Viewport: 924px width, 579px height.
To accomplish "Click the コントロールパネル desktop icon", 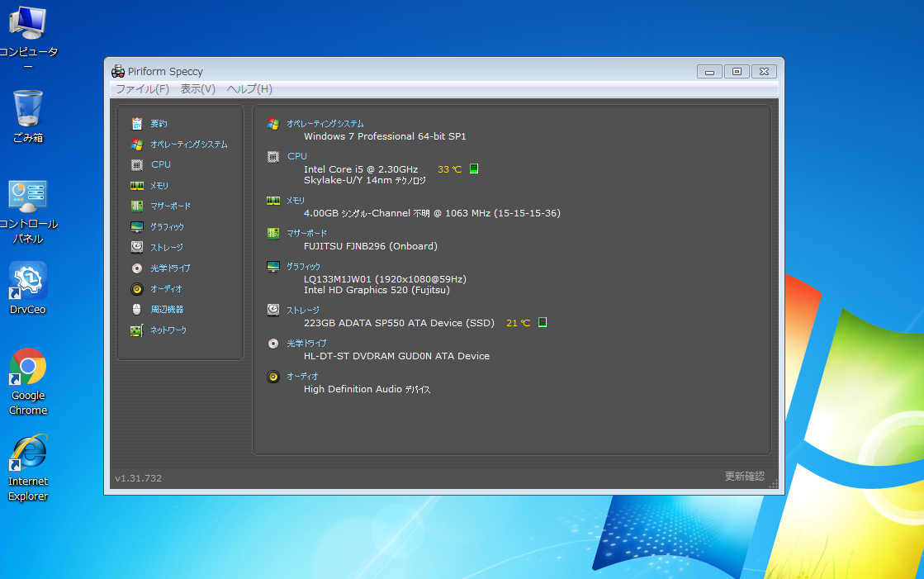I will point(28,212).
